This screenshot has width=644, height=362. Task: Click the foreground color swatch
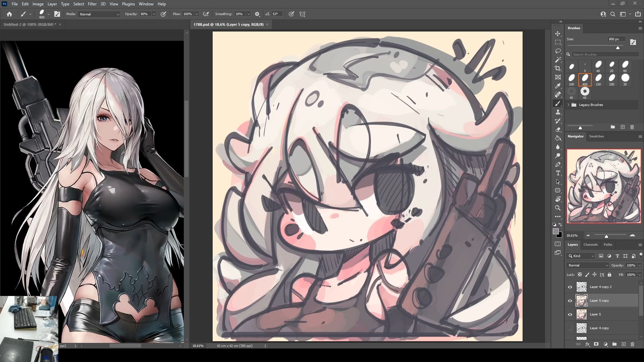click(556, 232)
